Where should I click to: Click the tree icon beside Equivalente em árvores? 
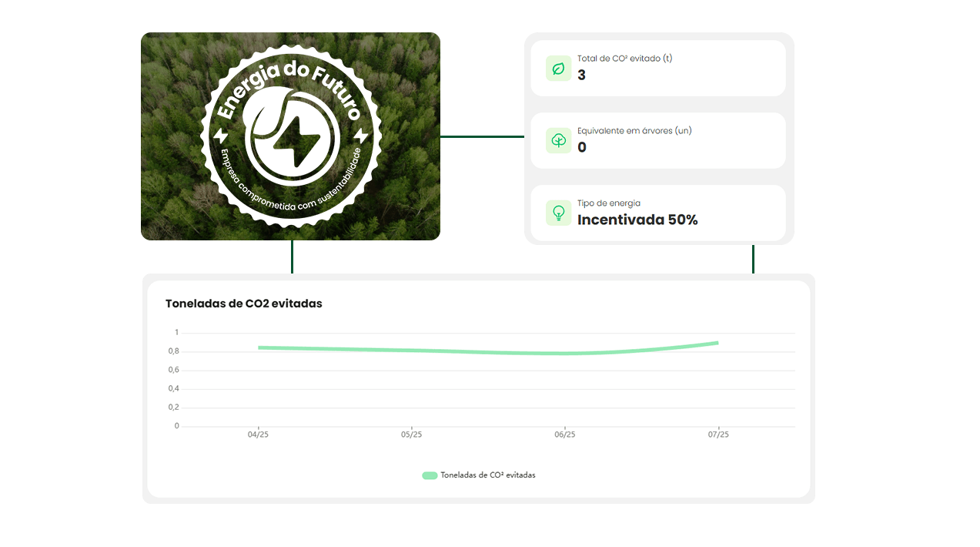[x=558, y=141]
